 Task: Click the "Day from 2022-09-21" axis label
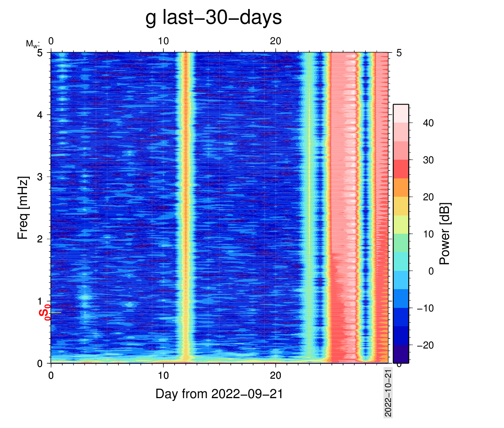click(219, 394)
